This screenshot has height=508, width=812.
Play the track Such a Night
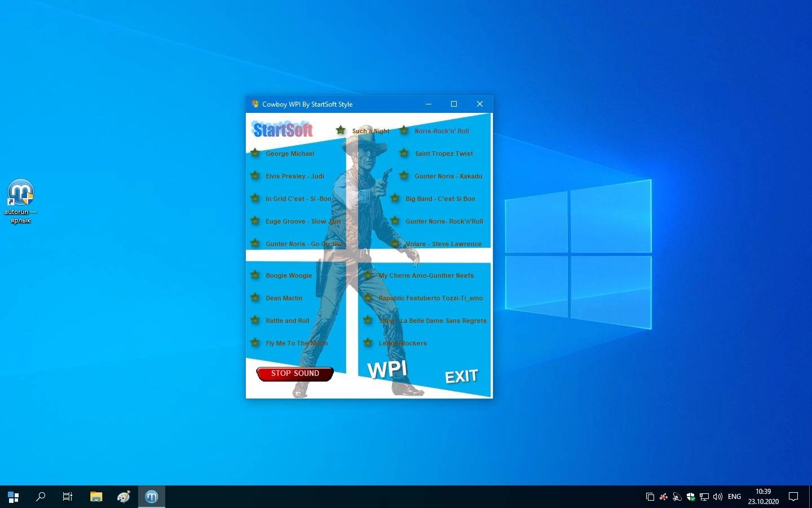pos(371,131)
